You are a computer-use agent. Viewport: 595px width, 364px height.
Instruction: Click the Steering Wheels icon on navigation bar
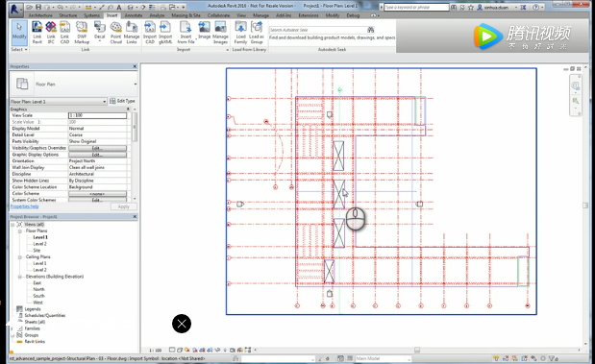click(575, 85)
